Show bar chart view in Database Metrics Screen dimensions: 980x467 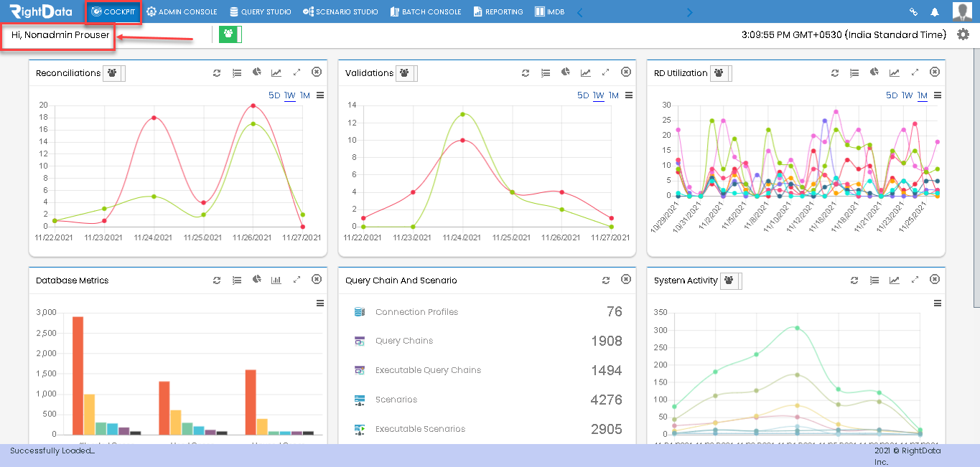click(x=276, y=280)
